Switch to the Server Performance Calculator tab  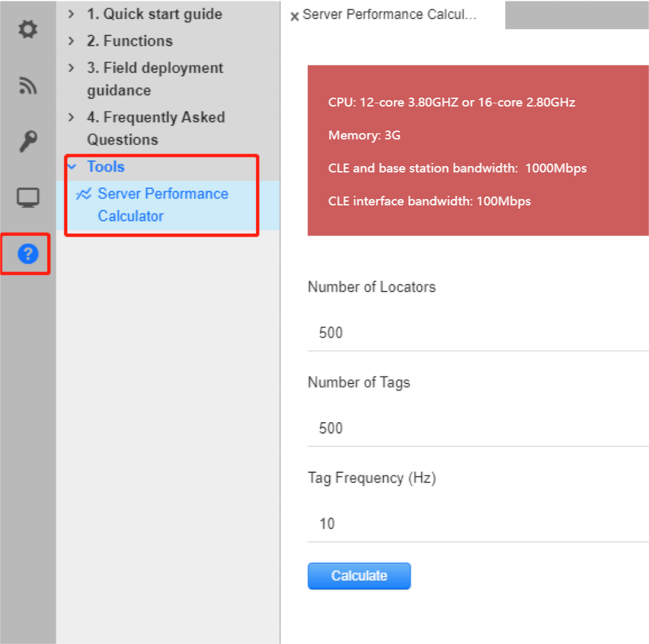[x=389, y=15]
